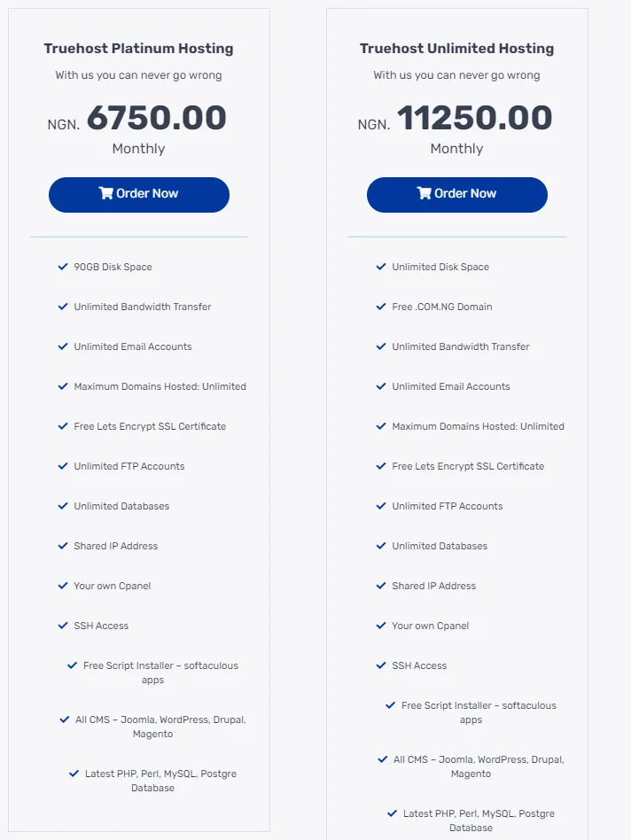Click Order Now for Platinum Hosting

pyautogui.click(x=139, y=194)
